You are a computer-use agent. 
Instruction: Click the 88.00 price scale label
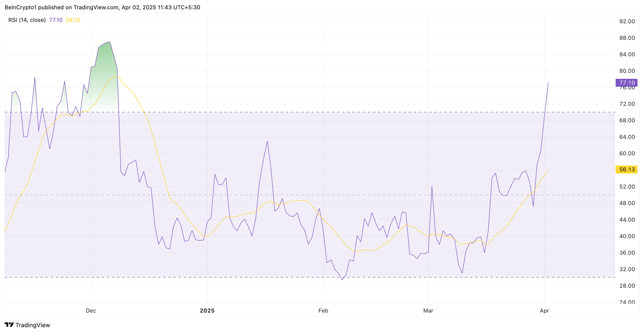pos(627,38)
